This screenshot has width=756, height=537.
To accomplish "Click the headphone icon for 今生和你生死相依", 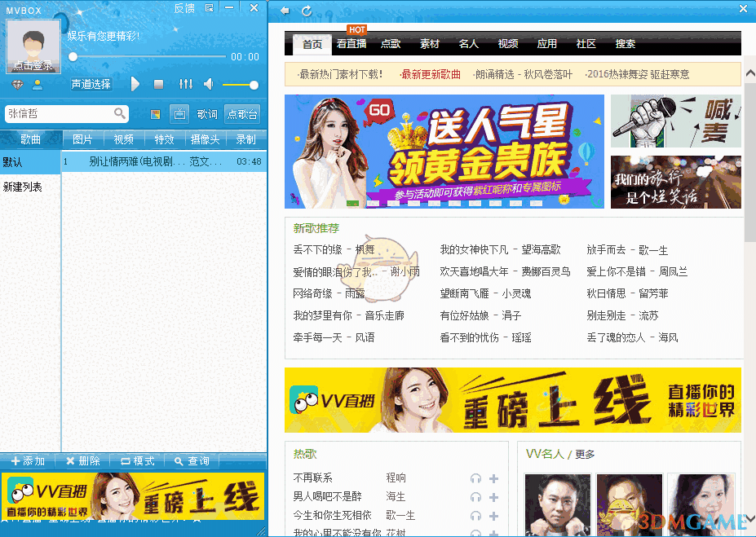I will click(475, 517).
